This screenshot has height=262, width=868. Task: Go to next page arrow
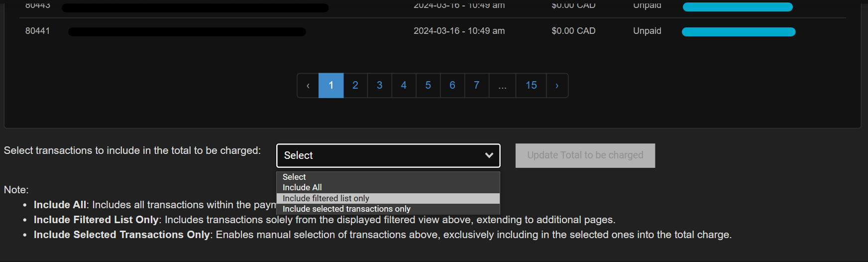coord(557,86)
